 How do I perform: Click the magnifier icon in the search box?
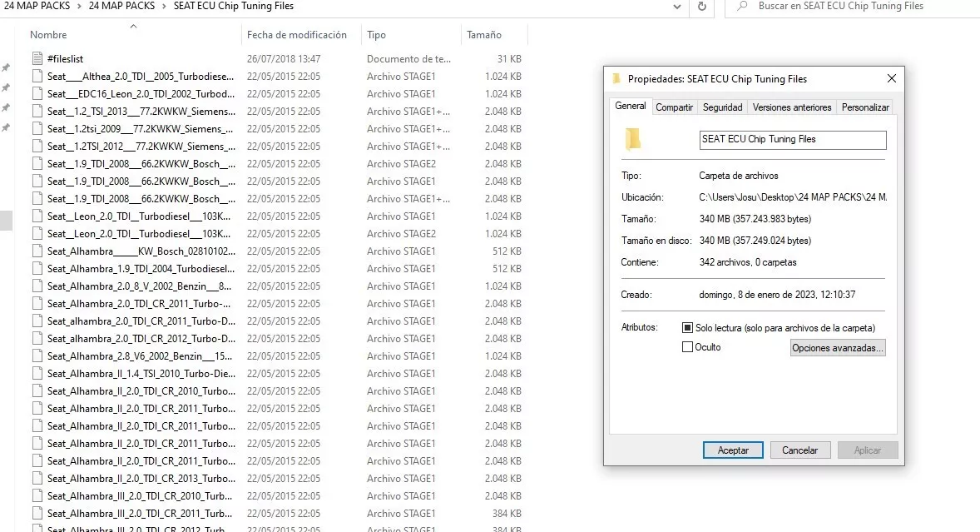(x=743, y=7)
